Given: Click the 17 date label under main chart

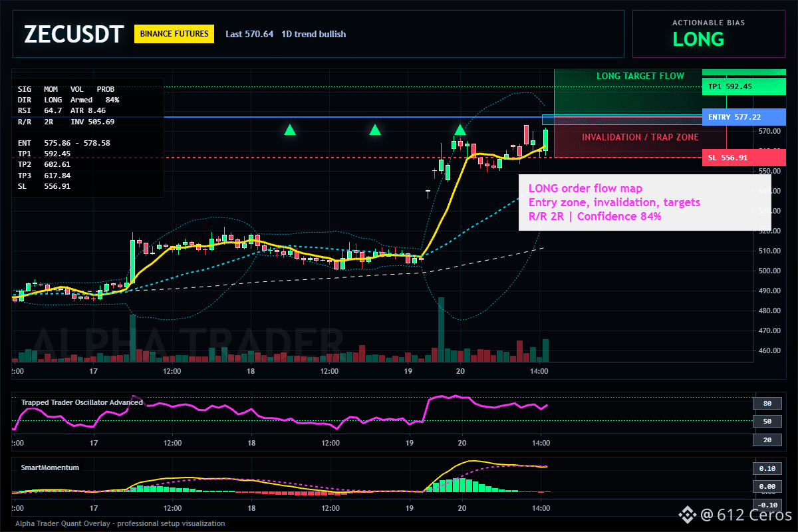Looking at the screenshot, I should [94, 370].
